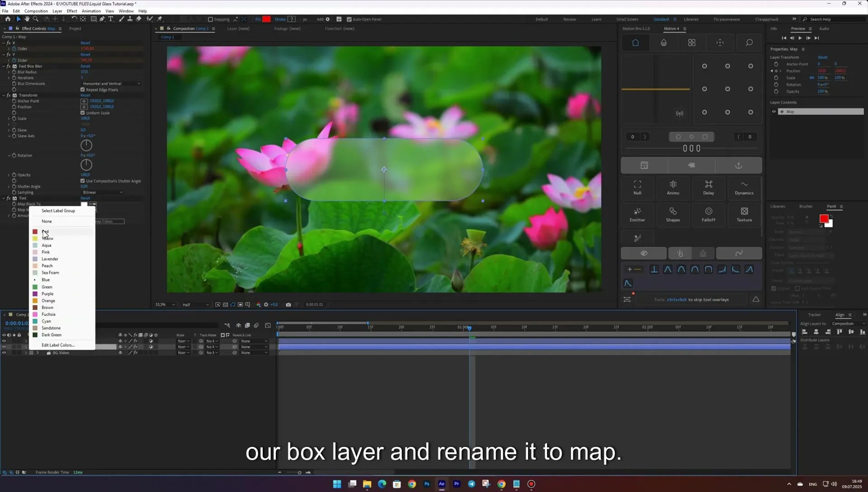
Task: Select the Emitter tool
Action: (x=637, y=214)
